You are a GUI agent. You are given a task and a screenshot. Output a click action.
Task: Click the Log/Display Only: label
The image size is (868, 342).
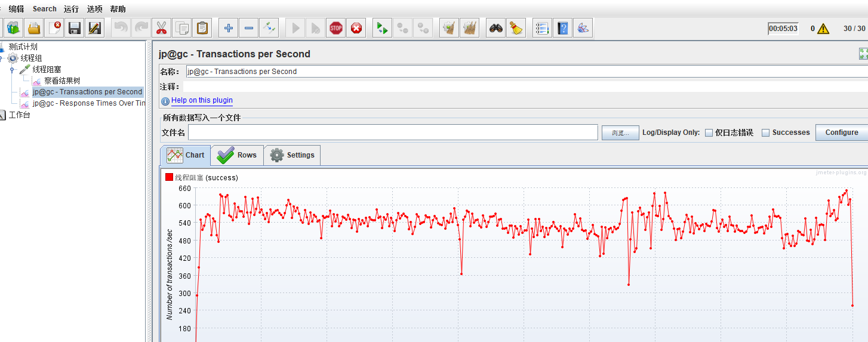pyautogui.click(x=671, y=133)
